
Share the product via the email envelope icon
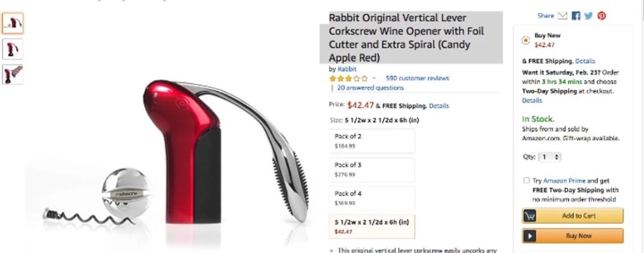pos(563,16)
